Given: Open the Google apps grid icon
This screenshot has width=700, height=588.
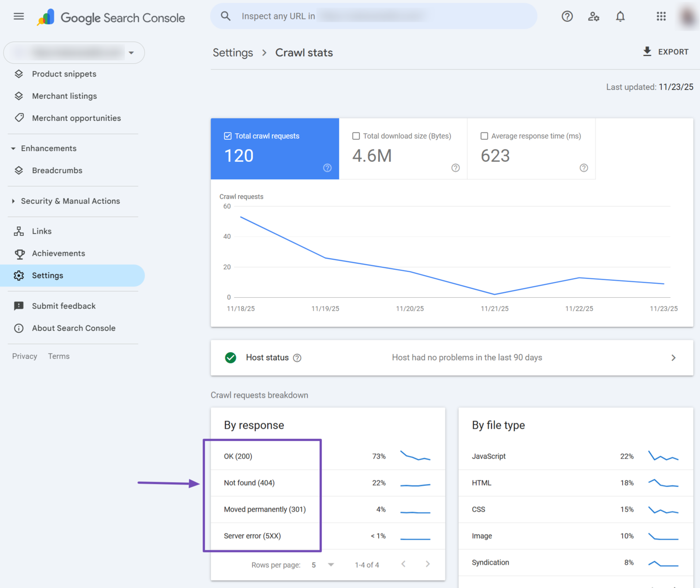Looking at the screenshot, I should pos(661,16).
